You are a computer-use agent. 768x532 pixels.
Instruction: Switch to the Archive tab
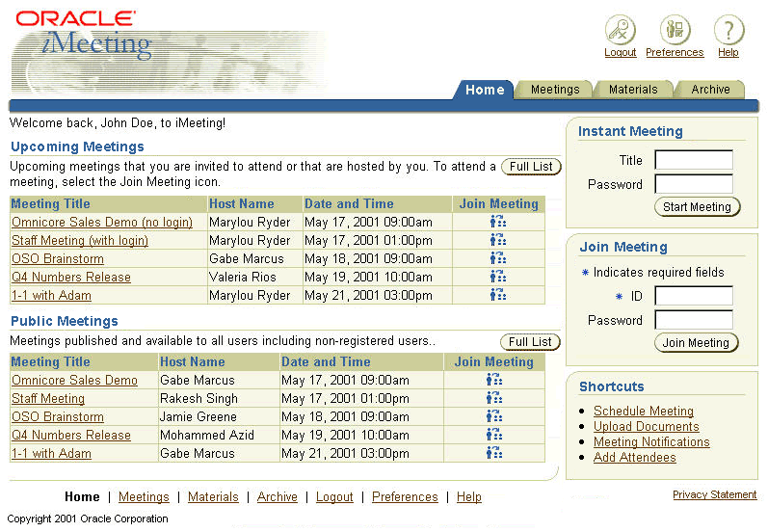(710, 90)
